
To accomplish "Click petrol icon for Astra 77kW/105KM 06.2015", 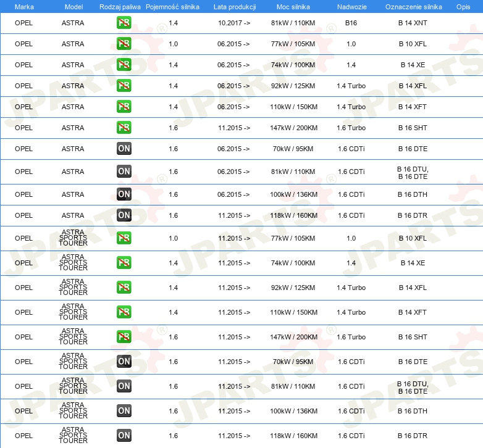I will 124,44.
